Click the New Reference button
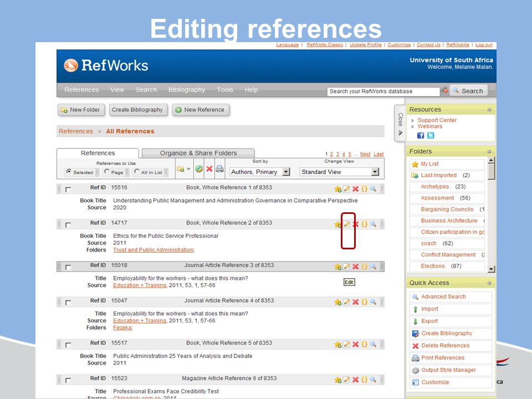Viewport: 532px width, 399px height. point(201,110)
